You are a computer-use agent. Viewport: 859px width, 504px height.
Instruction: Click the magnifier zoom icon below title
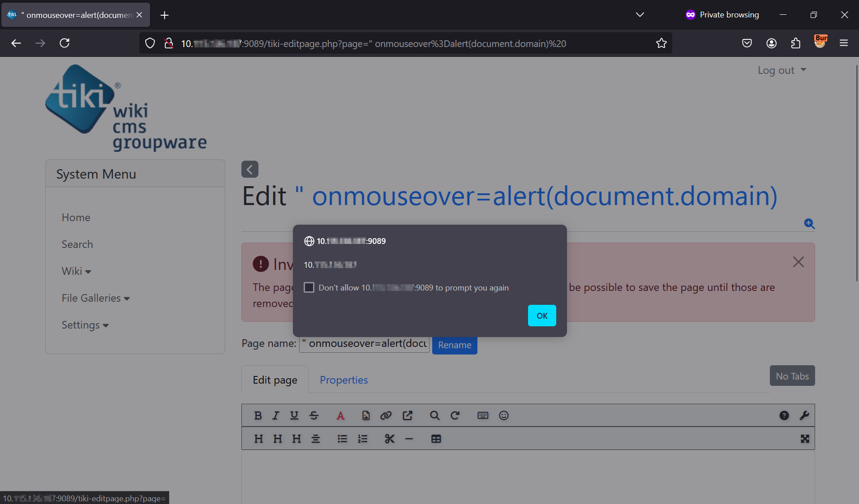[x=809, y=223]
